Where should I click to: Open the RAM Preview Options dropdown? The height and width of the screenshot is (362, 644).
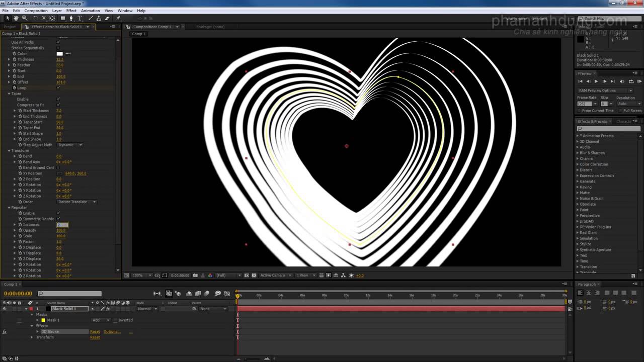[605, 90]
